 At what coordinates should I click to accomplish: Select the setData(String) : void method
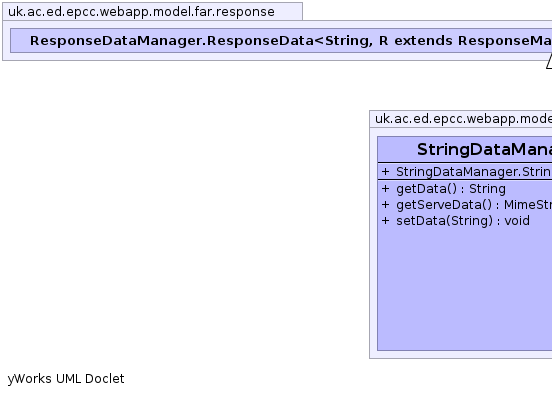[x=463, y=221]
